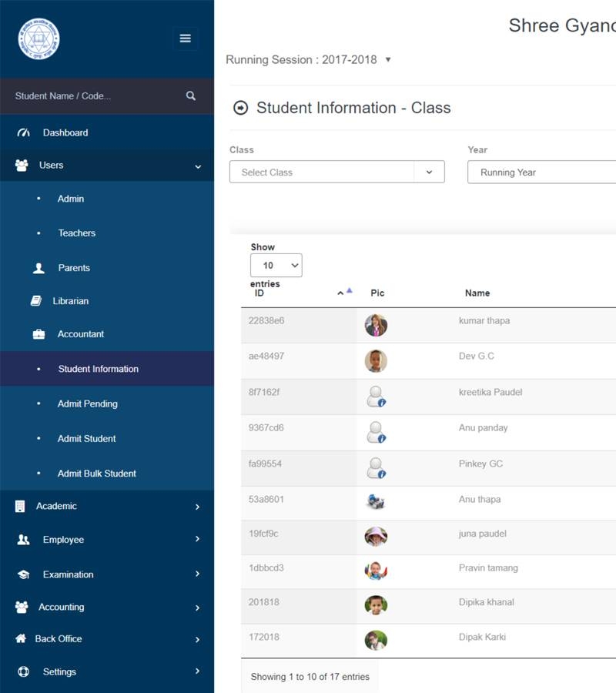
Task: Click the hamburger menu toggle icon
Action: (185, 38)
